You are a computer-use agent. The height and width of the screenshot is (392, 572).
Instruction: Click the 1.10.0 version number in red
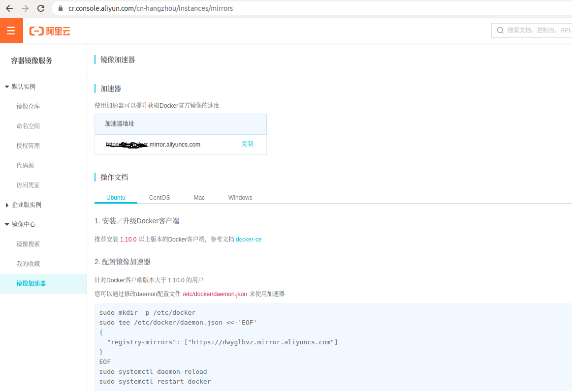coord(128,240)
